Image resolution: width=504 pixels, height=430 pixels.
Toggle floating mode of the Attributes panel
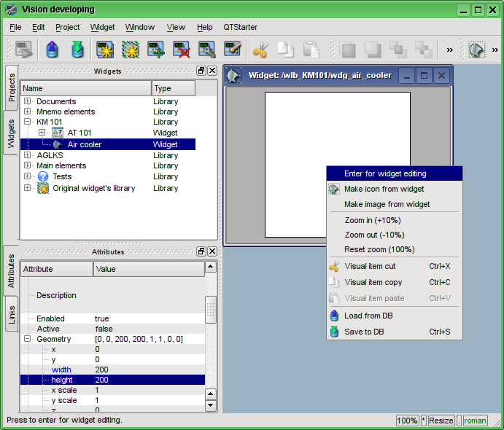[201, 251]
